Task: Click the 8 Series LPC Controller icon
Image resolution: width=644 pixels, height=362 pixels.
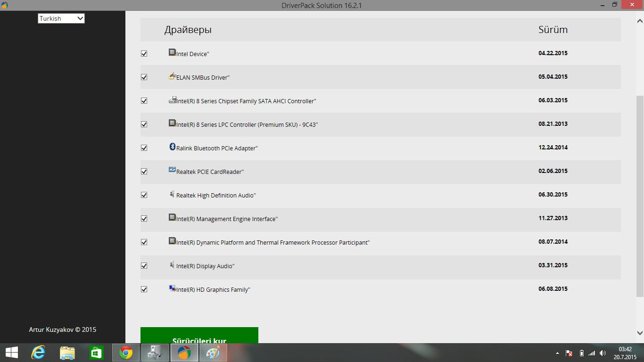Action: pyautogui.click(x=172, y=123)
